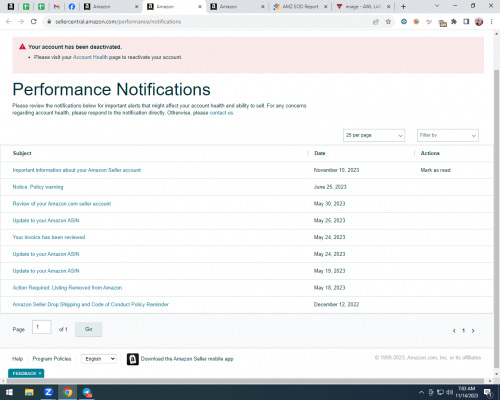Click the browser back arrow

tap(9, 22)
